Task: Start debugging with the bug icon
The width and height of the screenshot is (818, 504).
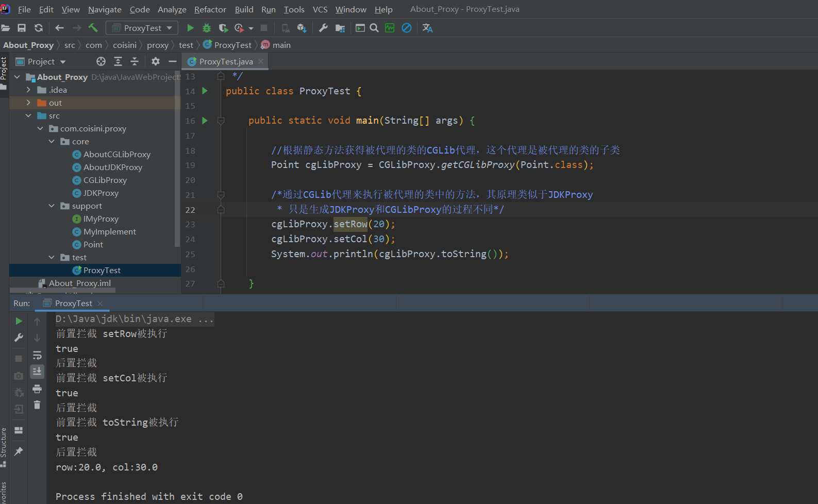Action: pos(207,28)
